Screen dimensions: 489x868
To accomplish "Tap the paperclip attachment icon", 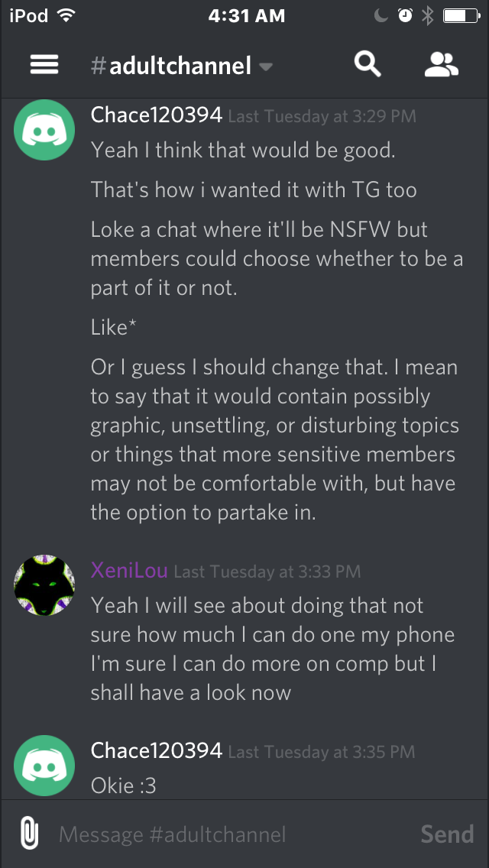I will click(29, 833).
